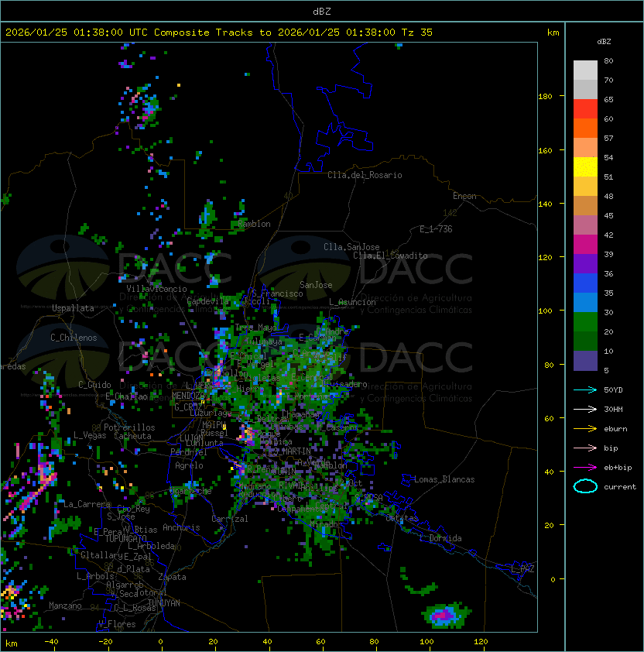This screenshot has height=652, width=644.
Task: Click the 'dBZ' heading above color scale
Action: [x=604, y=42]
